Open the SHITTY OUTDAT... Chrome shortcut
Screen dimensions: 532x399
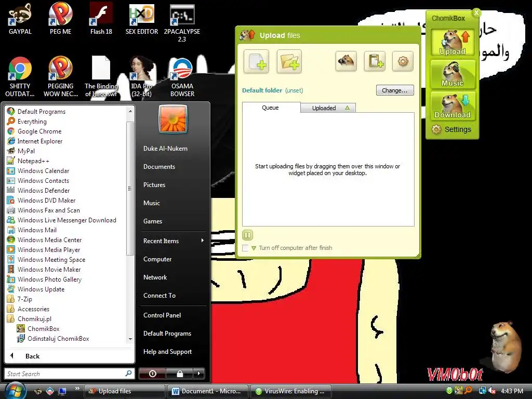pyautogui.click(x=20, y=77)
